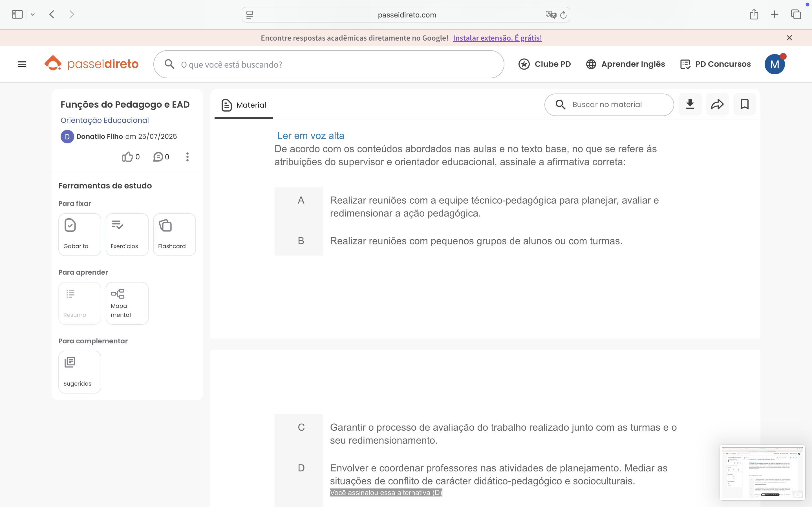Screen dimensions: 812x507
Task: Dismiss the extension banner with the X
Action: [789, 38]
